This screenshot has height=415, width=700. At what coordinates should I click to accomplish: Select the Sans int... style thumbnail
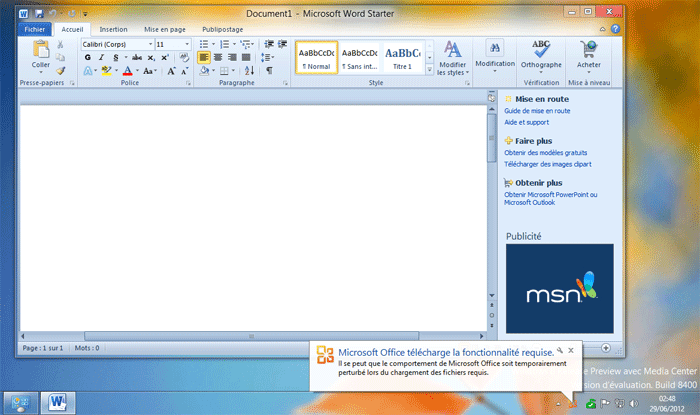click(x=359, y=57)
